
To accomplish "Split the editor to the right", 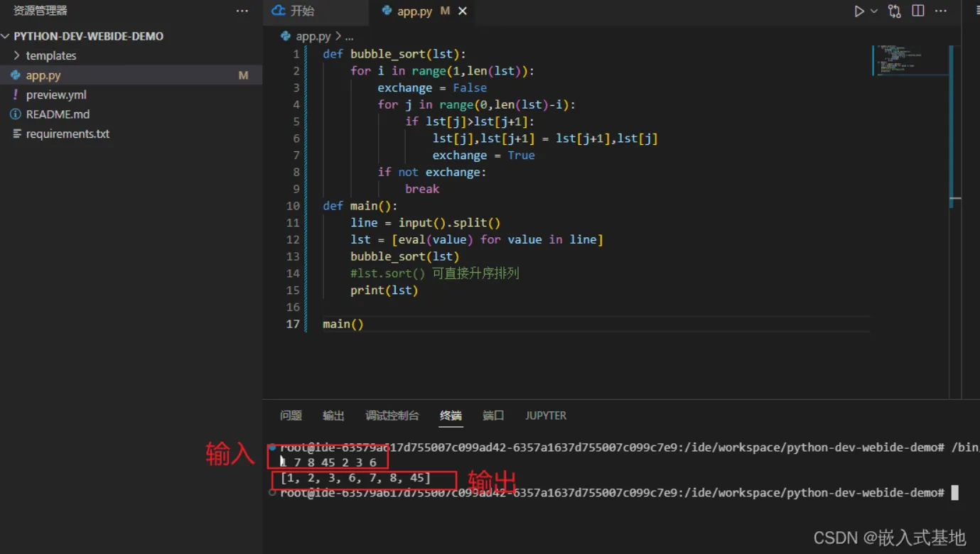I will [x=918, y=11].
